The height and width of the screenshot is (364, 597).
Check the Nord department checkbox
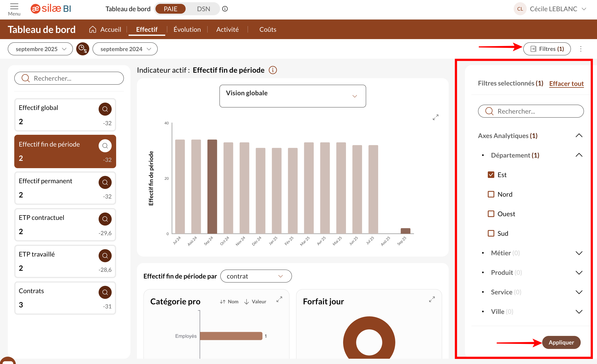[x=491, y=194]
